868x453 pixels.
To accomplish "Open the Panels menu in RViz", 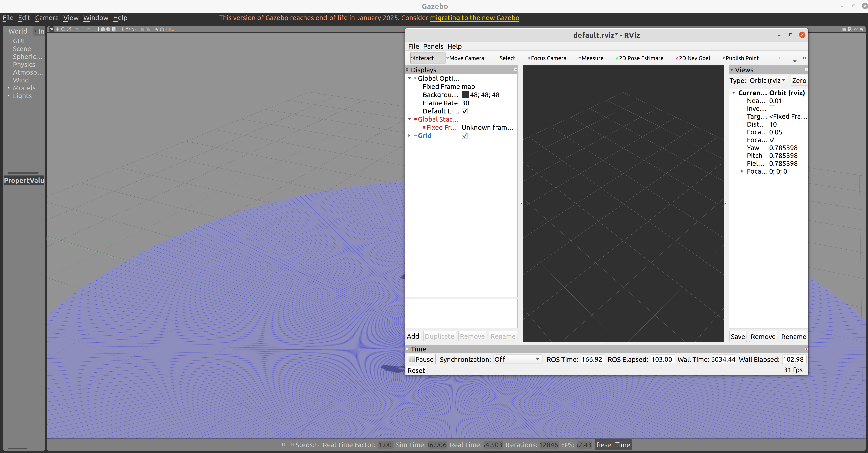I will [433, 46].
